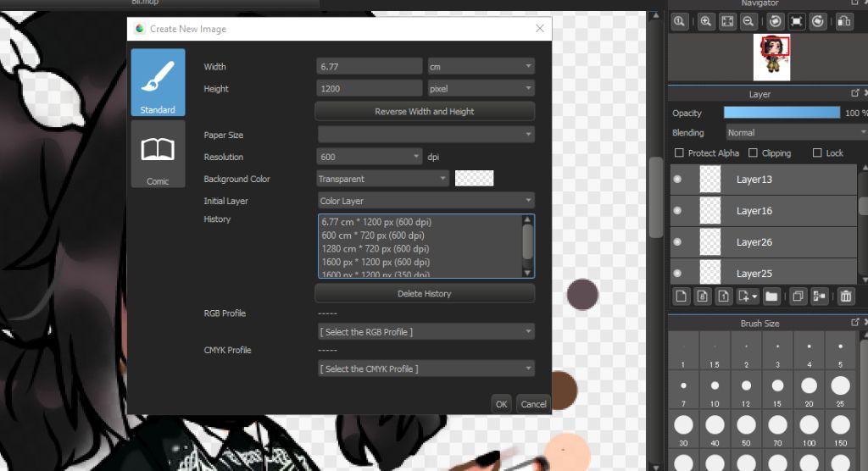Select brush size 10

coord(715,391)
